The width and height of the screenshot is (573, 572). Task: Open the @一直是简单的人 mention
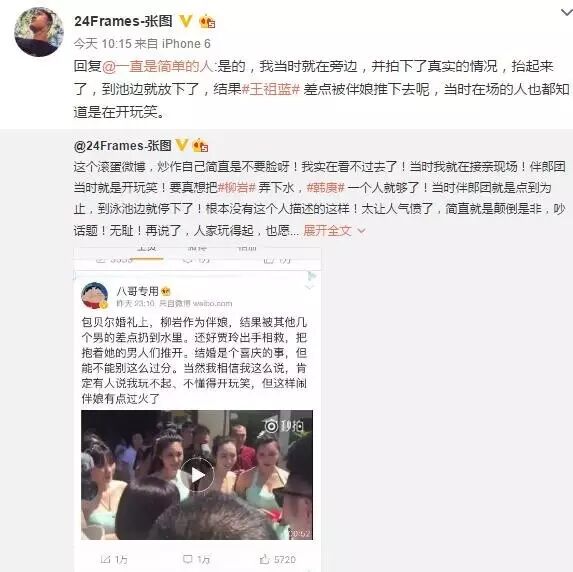pos(158,66)
